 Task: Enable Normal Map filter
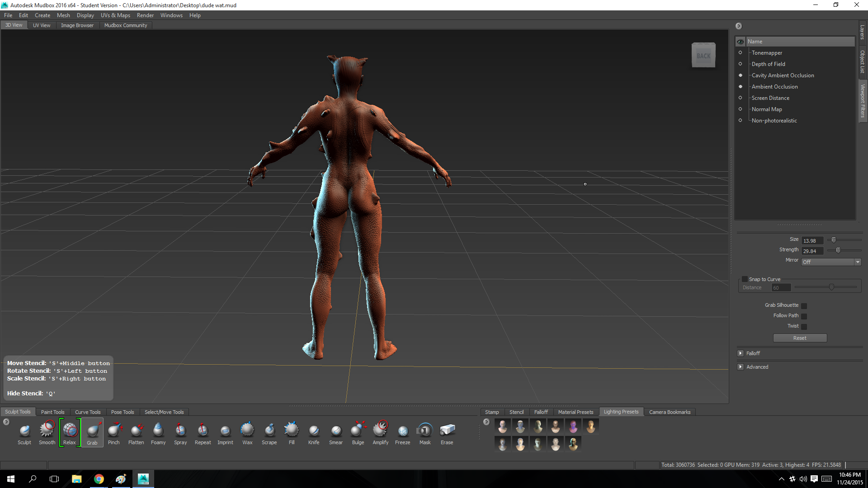(x=740, y=109)
